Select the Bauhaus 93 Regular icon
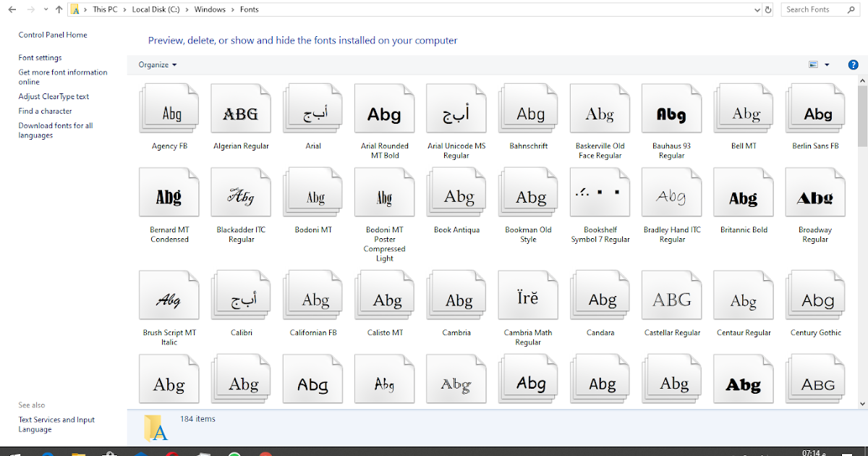The image size is (868, 456). coord(672,109)
